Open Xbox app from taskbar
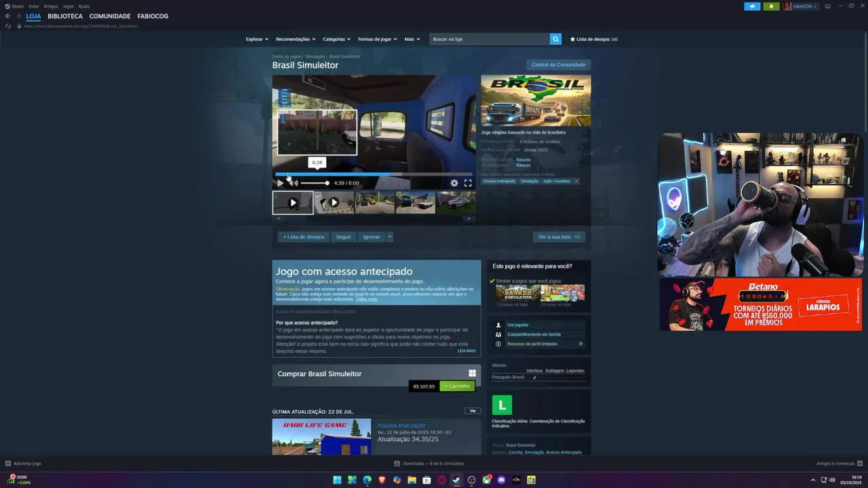The width and height of the screenshot is (868, 488). tap(486, 480)
